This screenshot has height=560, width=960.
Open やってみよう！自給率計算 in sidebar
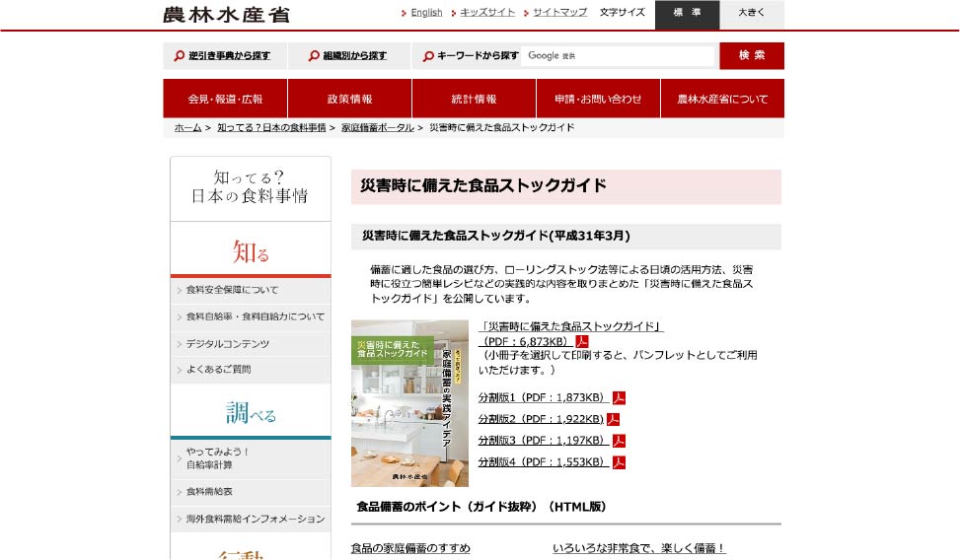[251, 458]
